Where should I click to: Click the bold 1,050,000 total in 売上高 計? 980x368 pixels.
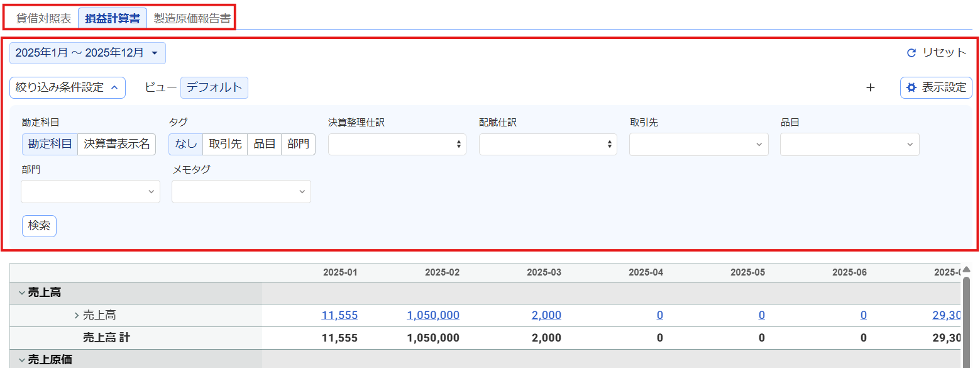pyautogui.click(x=433, y=338)
